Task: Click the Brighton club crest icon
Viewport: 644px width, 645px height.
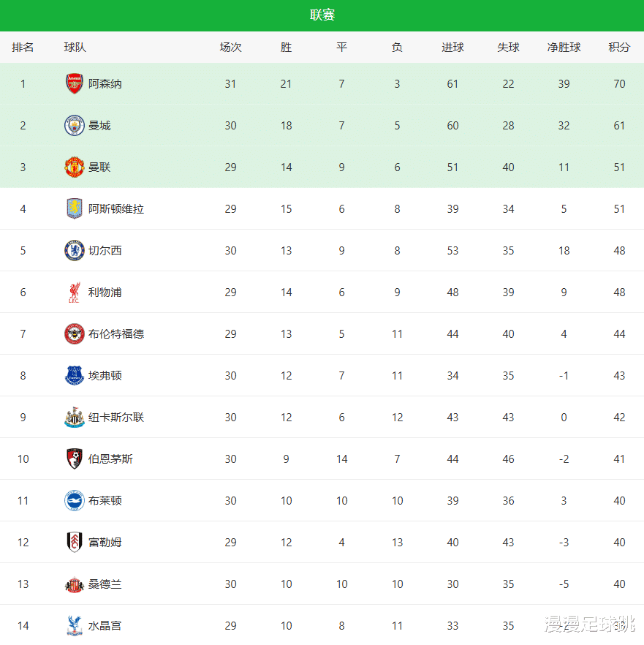Action: [x=75, y=500]
